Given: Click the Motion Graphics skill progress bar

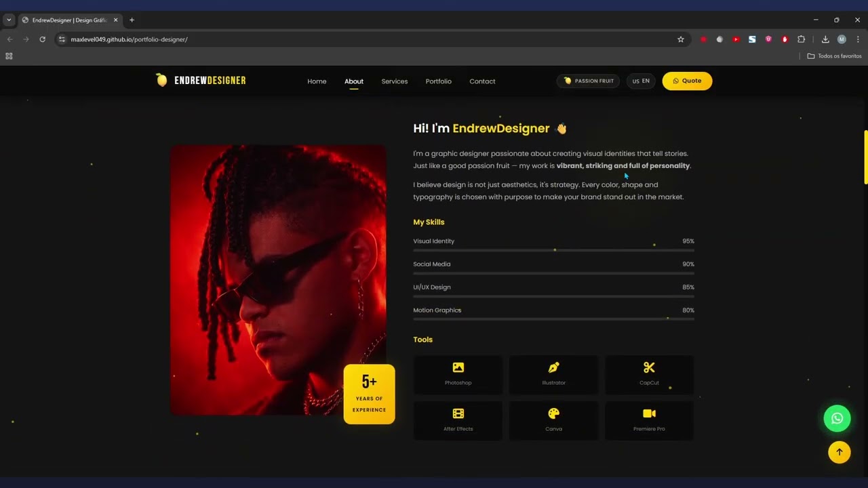Looking at the screenshot, I should pos(553,319).
